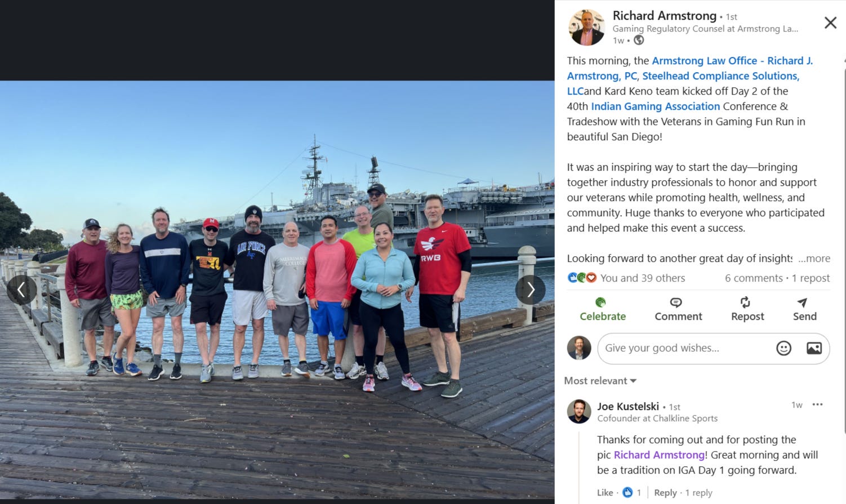Go to the previous photo arrow

21,289
